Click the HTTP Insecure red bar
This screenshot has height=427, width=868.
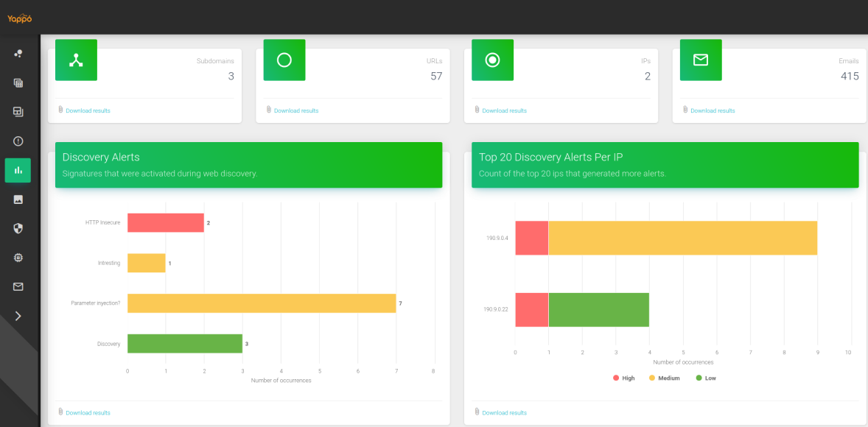pos(166,222)
